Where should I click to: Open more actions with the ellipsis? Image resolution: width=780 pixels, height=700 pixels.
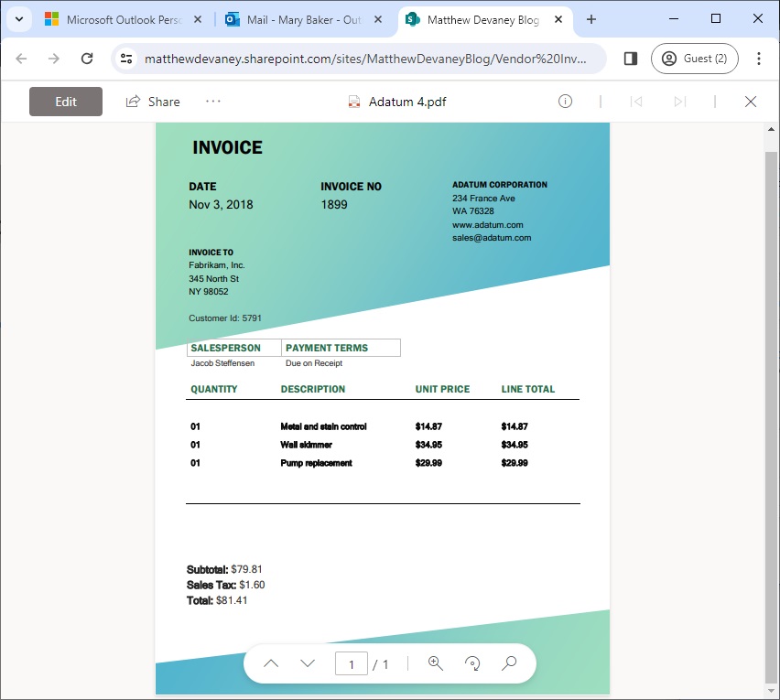[x=213, y=102]
